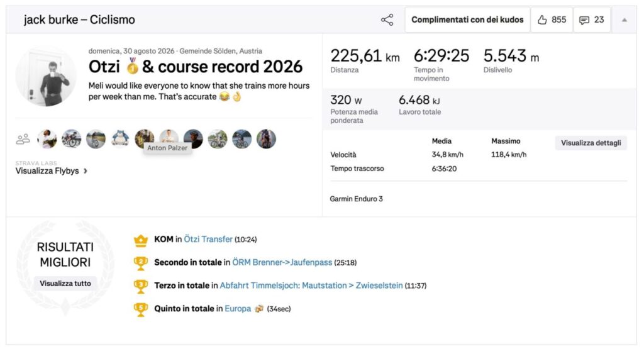Viewport: 644px width, 351px height.
Task: Click the RISULTATI MIGLIORI heading
Action: coord(65,254)
